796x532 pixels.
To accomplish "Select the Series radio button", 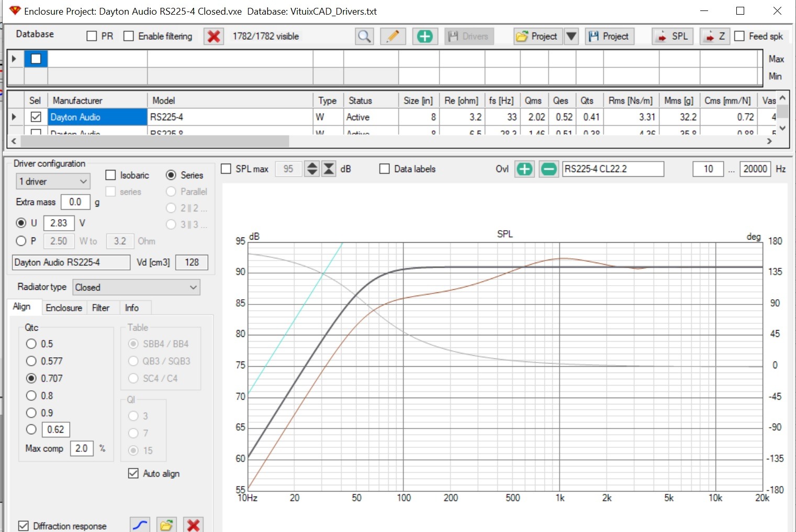I will 171,175.
